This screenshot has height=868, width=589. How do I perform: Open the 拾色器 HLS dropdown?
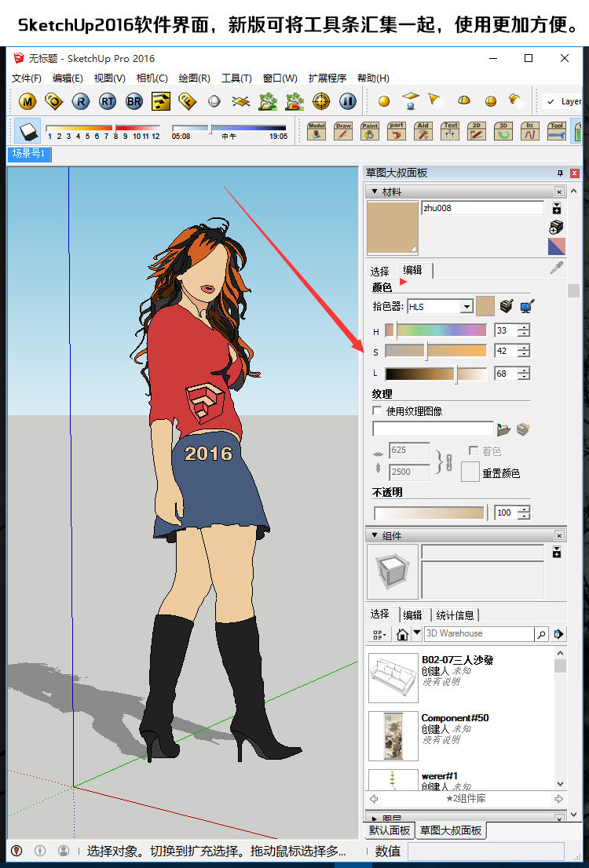click(x=466, y=306)
